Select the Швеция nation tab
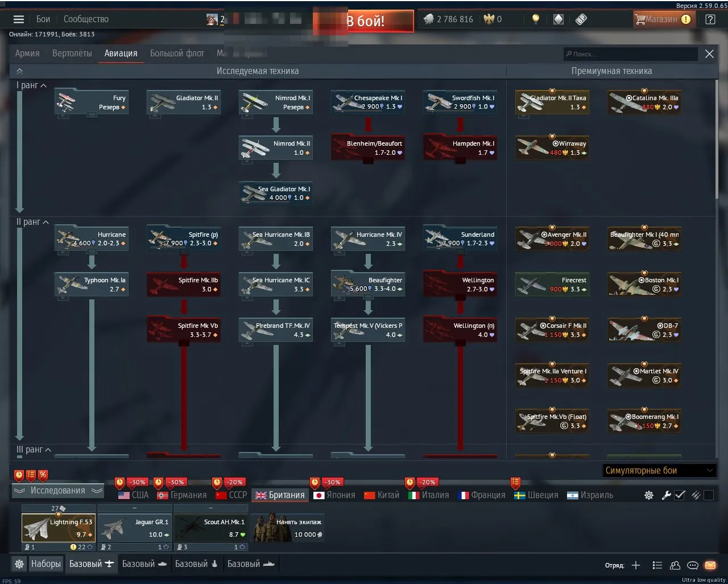 pos(536,495)
